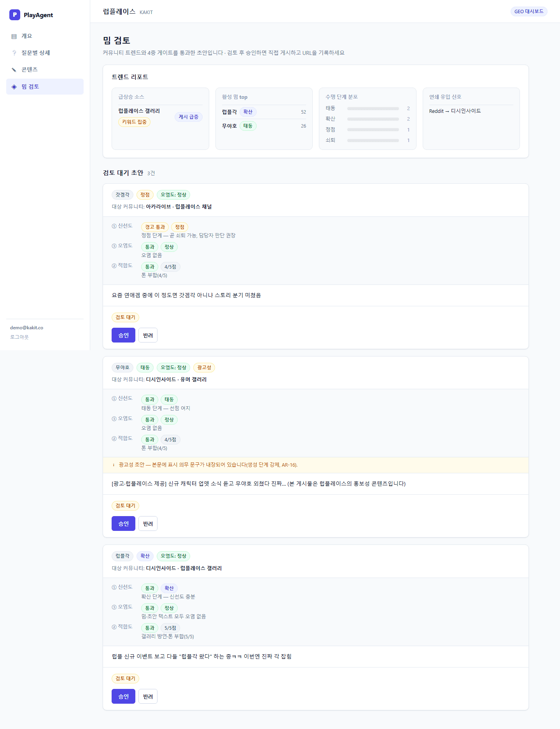Approve the 럽플각 draft with 승인
The height and width of the screenshot is (729, 560).
click(123, 696)
